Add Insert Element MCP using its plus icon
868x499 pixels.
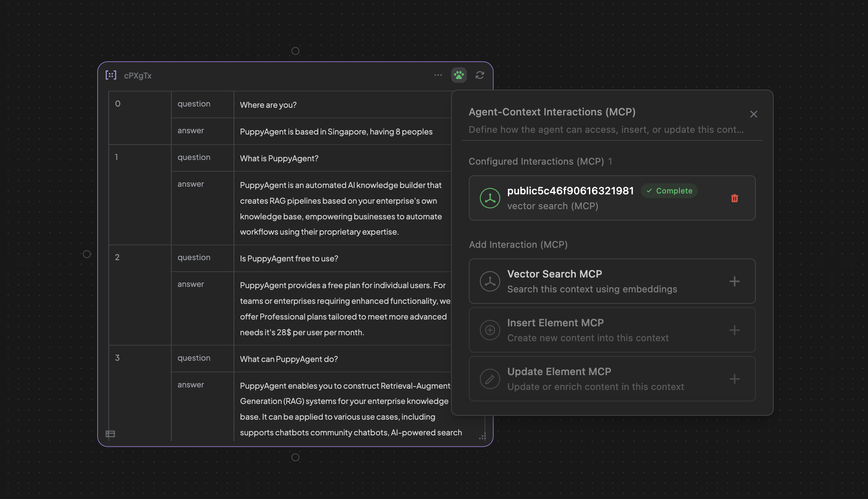click(x=734, y=330)
